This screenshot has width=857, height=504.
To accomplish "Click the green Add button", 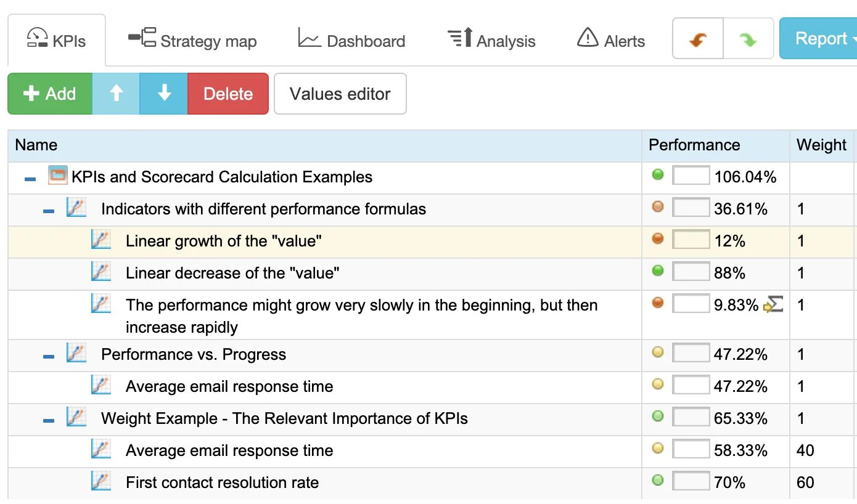I will coord(50,94).
